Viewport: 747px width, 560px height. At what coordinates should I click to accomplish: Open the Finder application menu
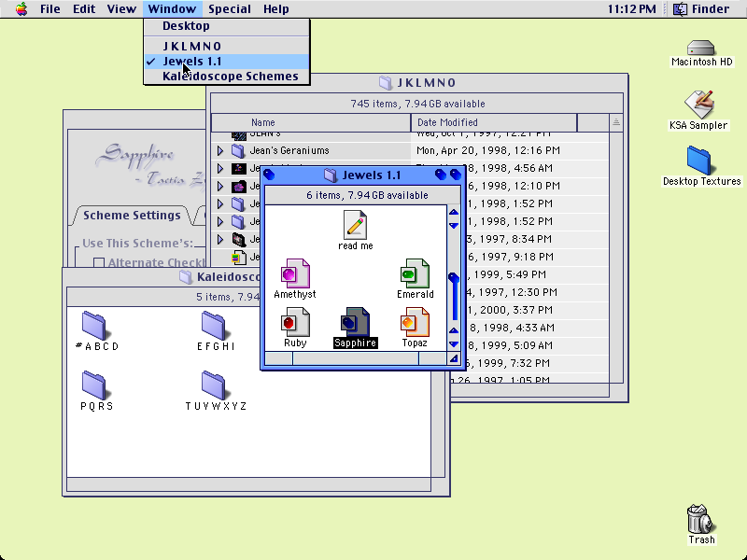[701, 8]
